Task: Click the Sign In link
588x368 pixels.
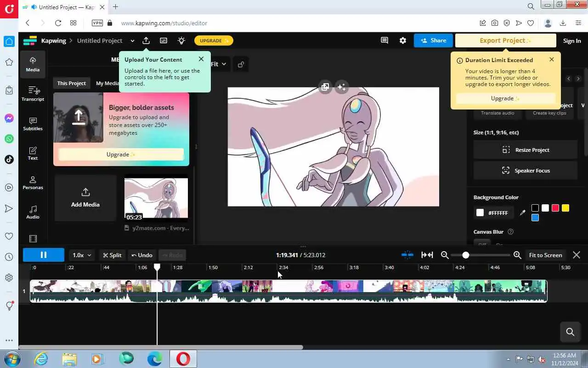Action: (572, 40)
